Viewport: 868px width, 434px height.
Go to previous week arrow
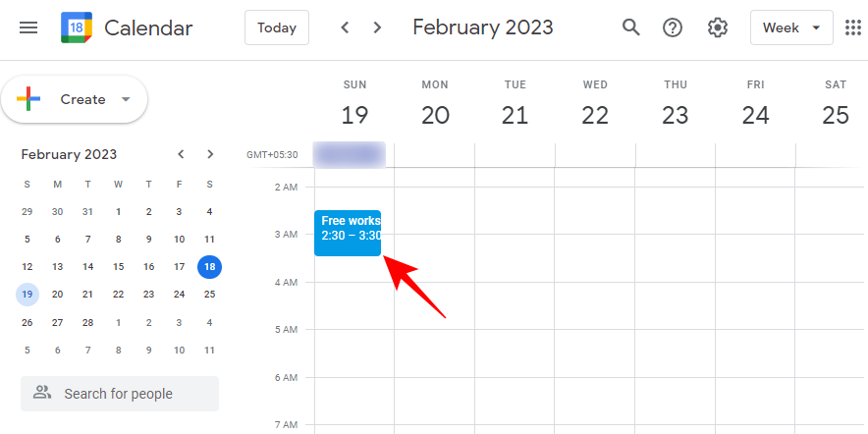point(345,27)
